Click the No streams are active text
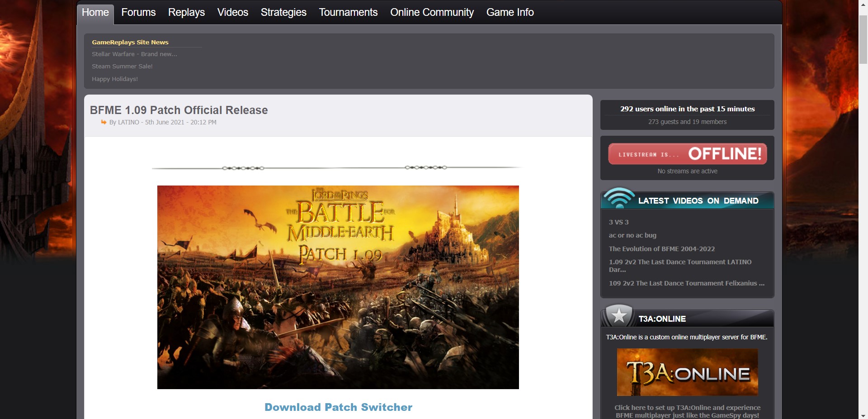Viewport: 868px width, 419px height. click(x=687, y=171)
